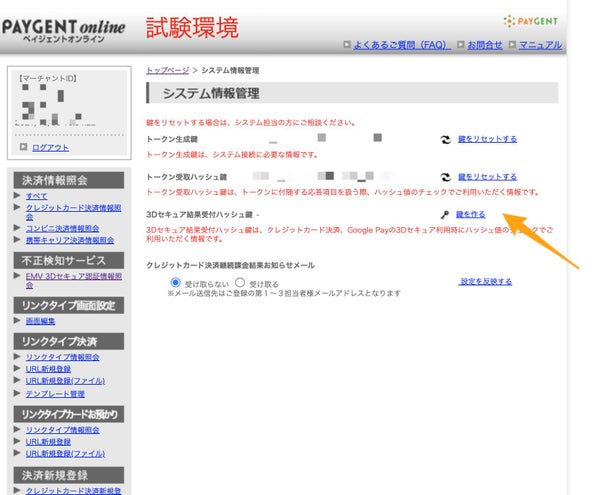Click the square icon beside ログアウト
The height and width of the screenshot is (495, 600).
[24, 147]
